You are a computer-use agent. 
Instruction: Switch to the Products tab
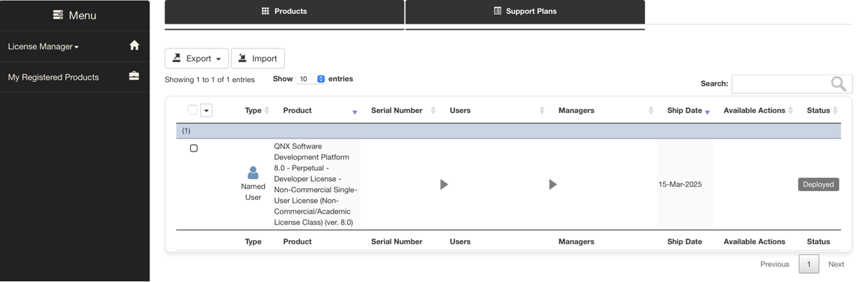pyautogui.click(x=284, y=12)
